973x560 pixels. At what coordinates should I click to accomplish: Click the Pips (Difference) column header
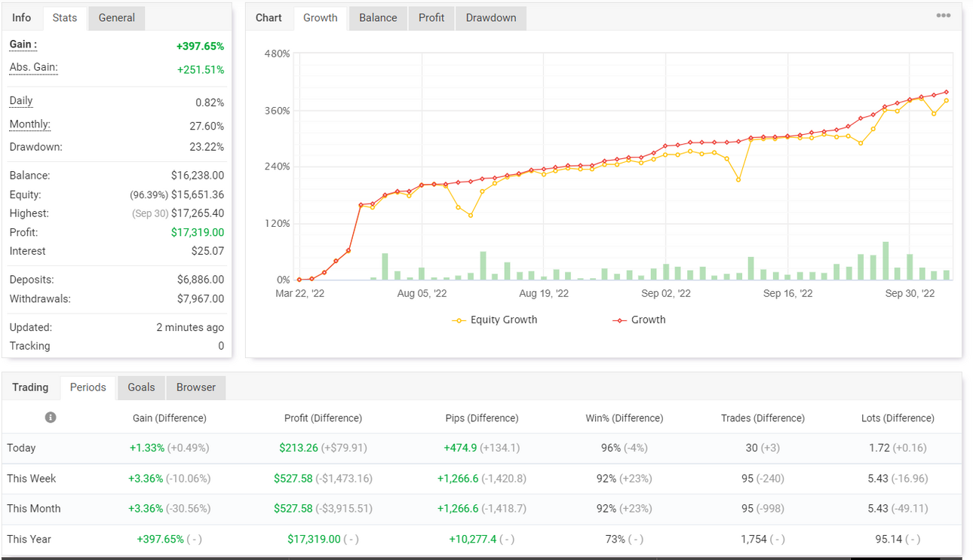tap(482, 418)
